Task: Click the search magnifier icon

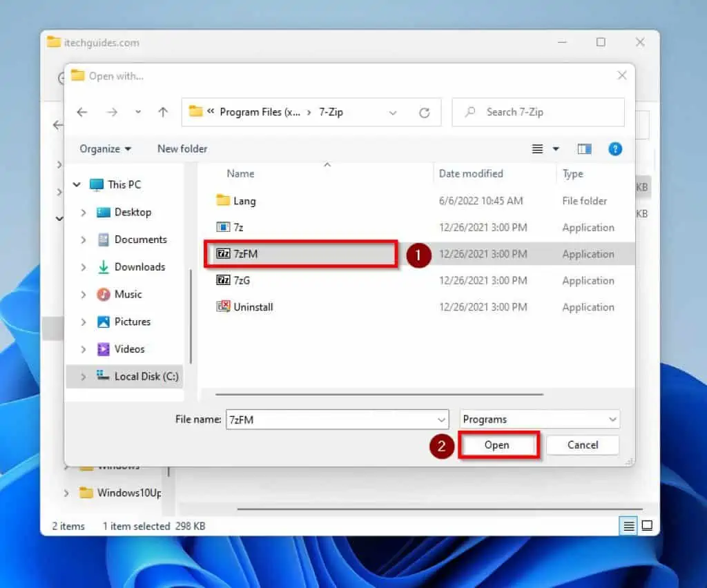Action: click(469, 112)
